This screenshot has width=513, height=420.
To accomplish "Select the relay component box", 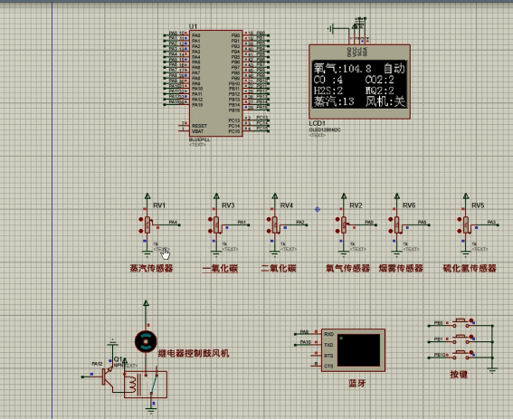I will click(x=146, y=385).
